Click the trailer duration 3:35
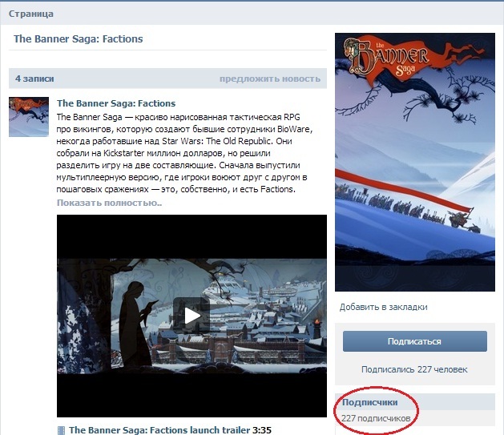This screenshot has width=504, height=435. [x=262, y=430]
